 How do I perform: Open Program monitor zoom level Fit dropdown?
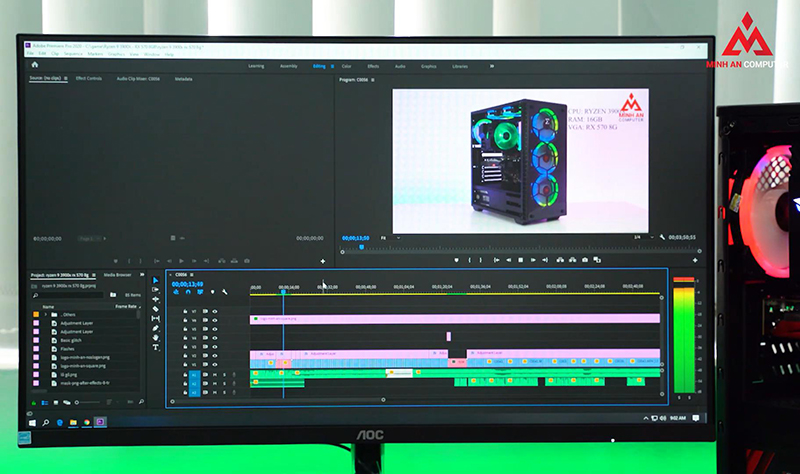(390, 238)
